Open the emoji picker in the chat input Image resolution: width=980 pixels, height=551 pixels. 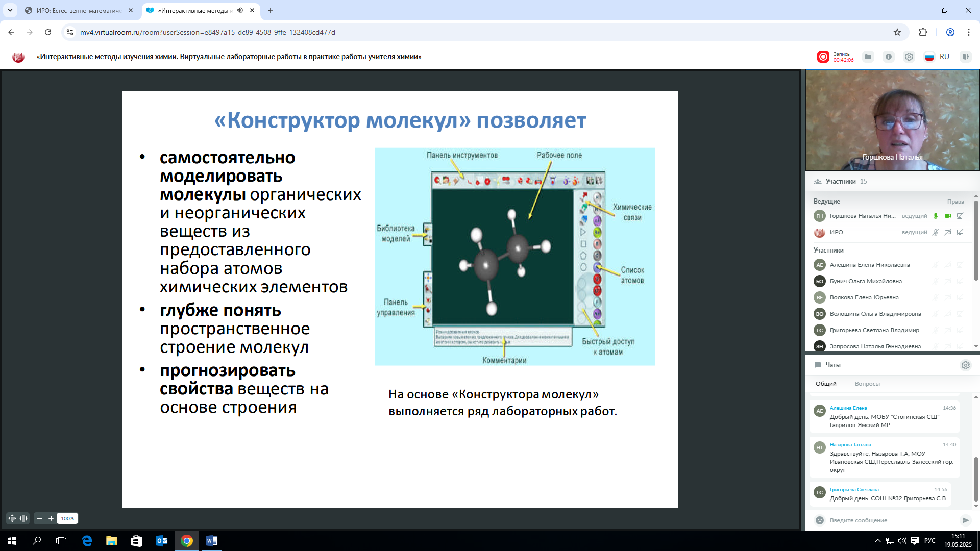[x=820, y=520]
